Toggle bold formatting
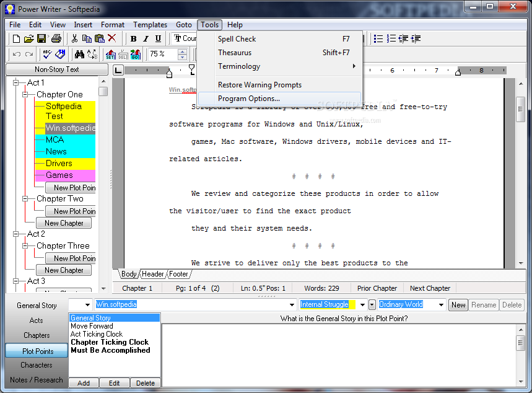This screenshot has height=393, width=532. (133, 38)
